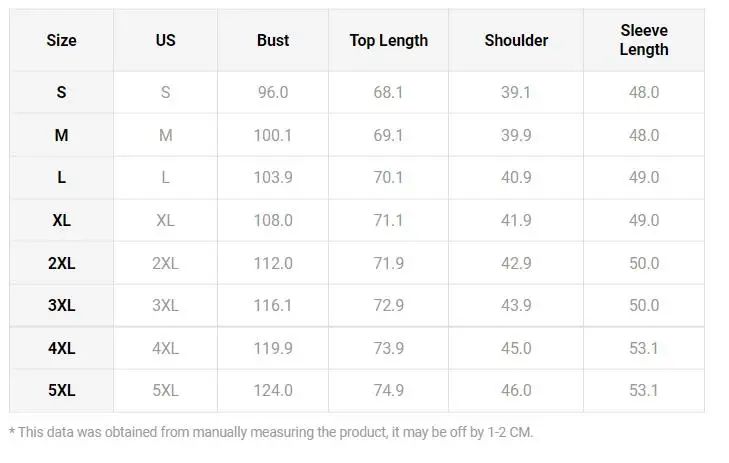The image size is (729, 463).
Task: Select the Bust column header
Action: [x=272, y=41]
